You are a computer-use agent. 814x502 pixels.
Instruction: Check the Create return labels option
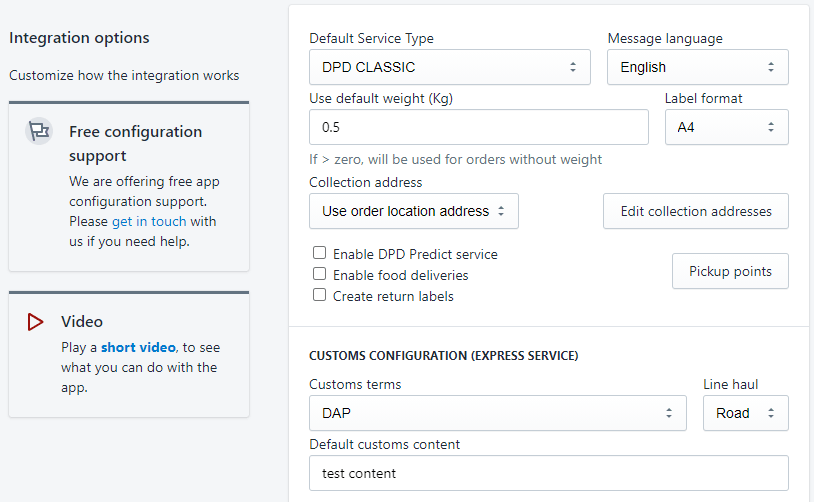click(x=320, y=295)
